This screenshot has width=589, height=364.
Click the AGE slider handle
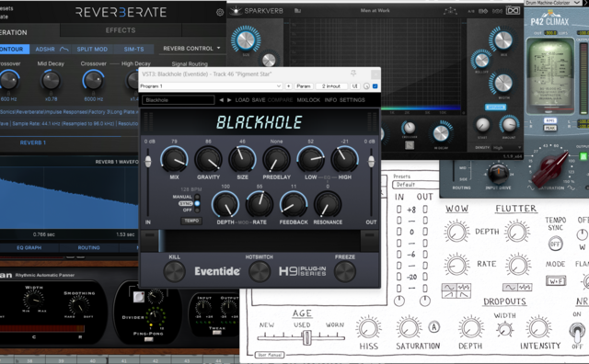pos(306,337)
